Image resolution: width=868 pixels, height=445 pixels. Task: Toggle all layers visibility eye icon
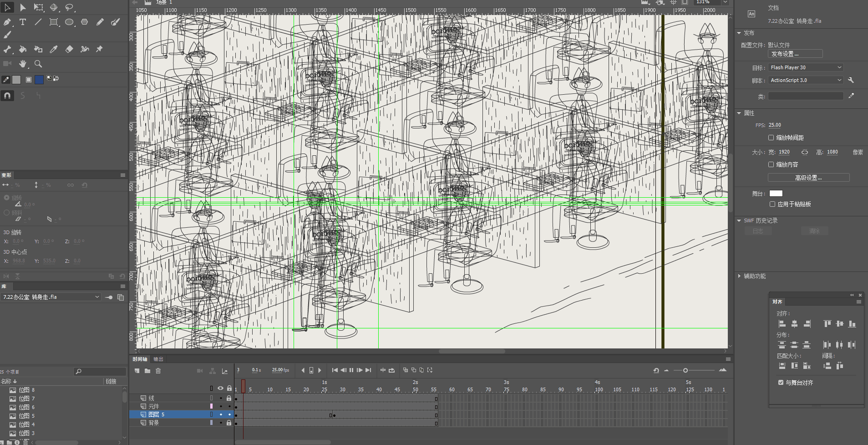click(x=220, y=388)
